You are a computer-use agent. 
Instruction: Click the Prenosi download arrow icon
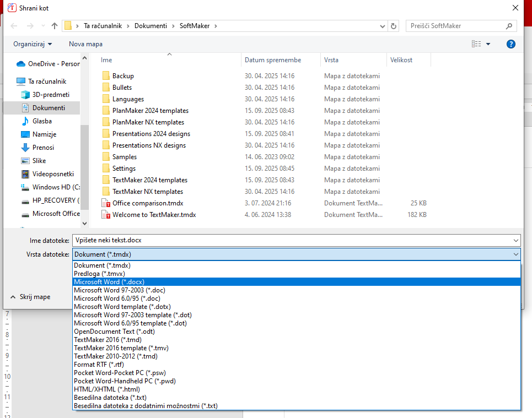pos(25,148)
